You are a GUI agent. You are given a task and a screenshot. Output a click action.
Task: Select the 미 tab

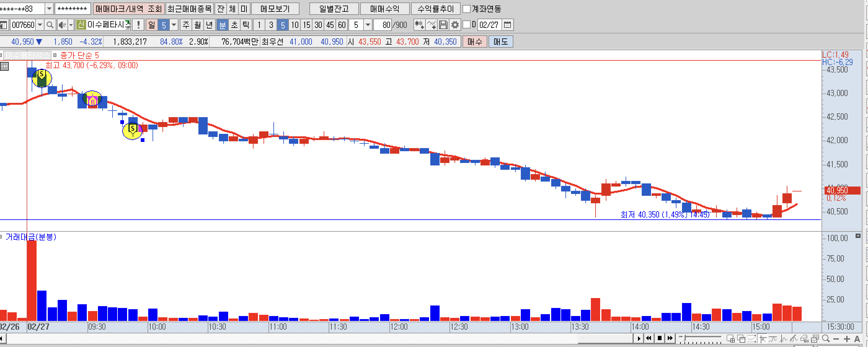pos(244,9)
